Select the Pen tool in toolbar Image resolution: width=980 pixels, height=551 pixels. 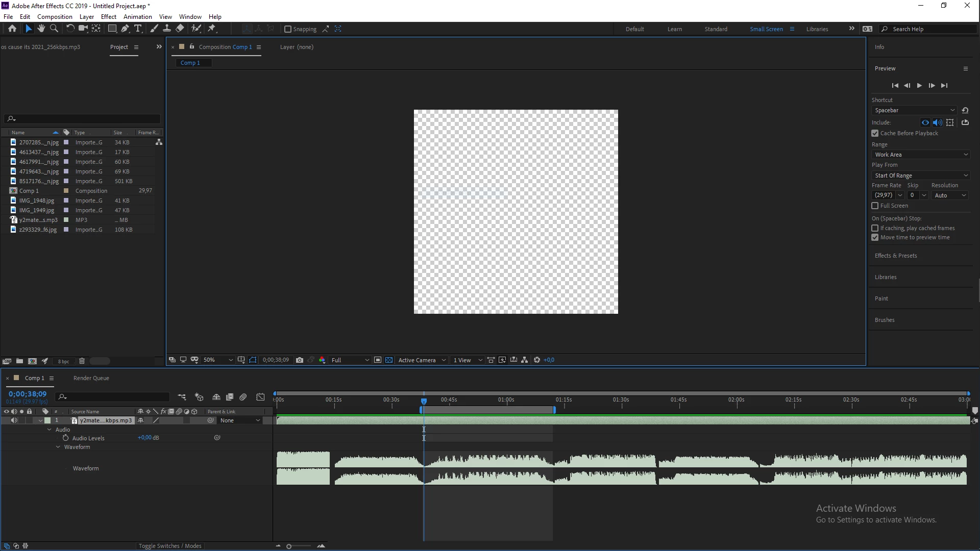(x=125, y=29)
